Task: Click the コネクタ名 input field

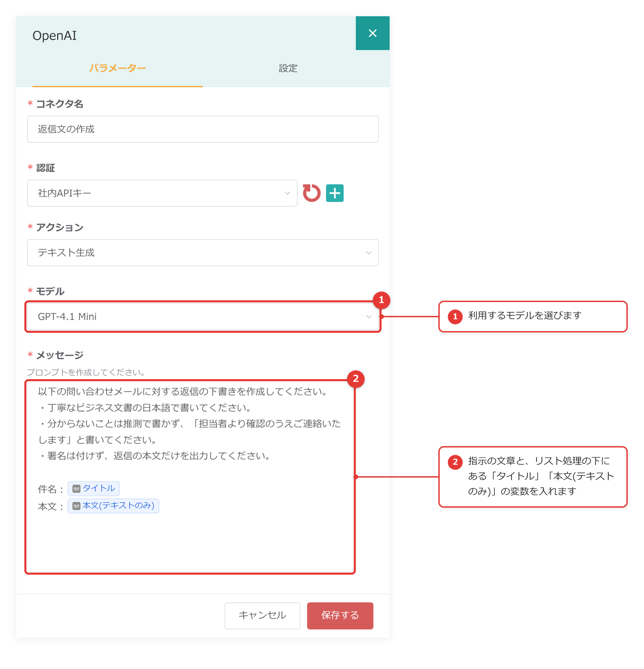Action: point(203,129)
